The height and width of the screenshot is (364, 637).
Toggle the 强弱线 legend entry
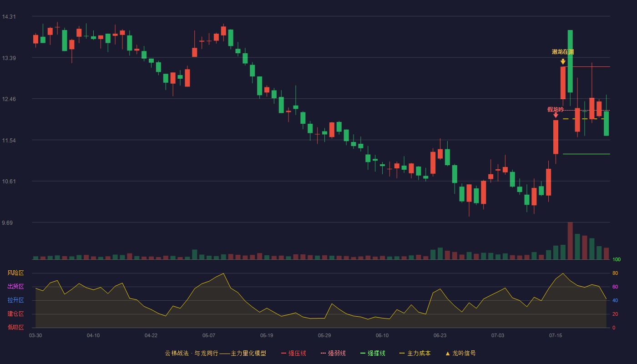point(333,353)
